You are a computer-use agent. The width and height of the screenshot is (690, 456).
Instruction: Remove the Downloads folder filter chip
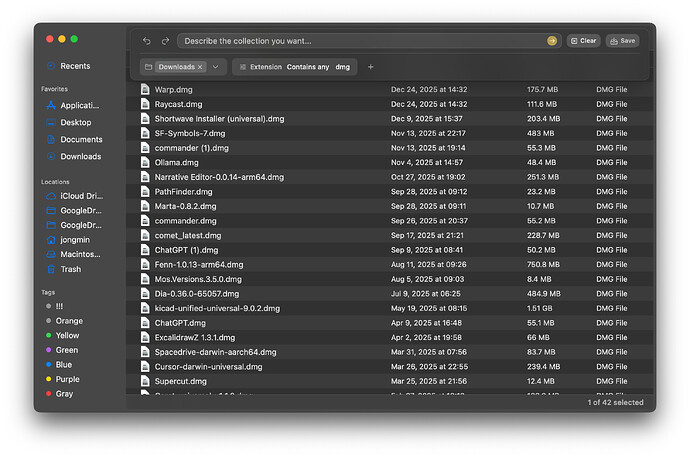point(200,67)
